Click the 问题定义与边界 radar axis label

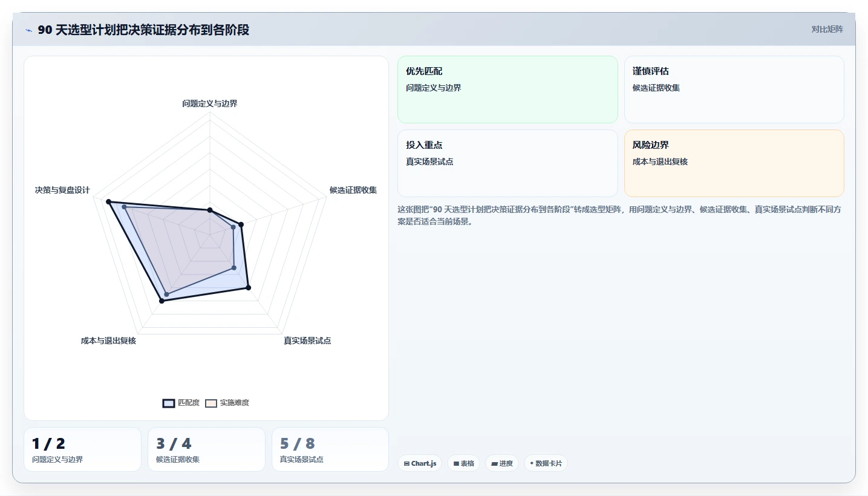coord(210,103)
